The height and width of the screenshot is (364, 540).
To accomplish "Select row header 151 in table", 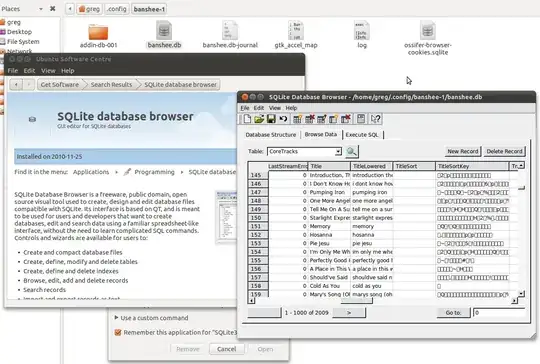I will click(258, 226).
